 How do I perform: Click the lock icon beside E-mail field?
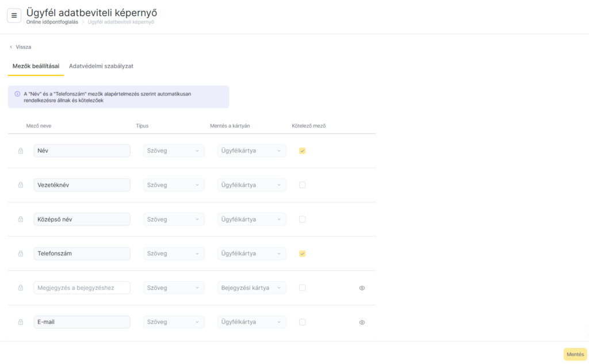click(21, 322)
